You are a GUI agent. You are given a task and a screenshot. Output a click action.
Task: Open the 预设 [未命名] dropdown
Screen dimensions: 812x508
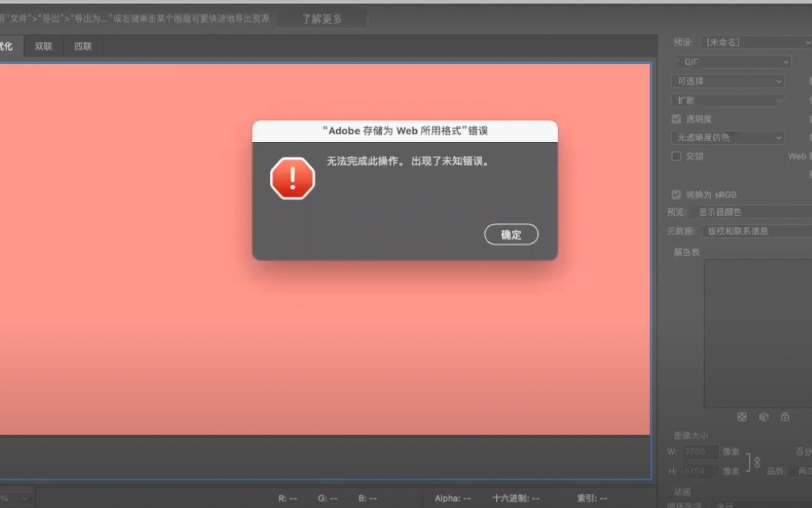[x=756, y=42]
